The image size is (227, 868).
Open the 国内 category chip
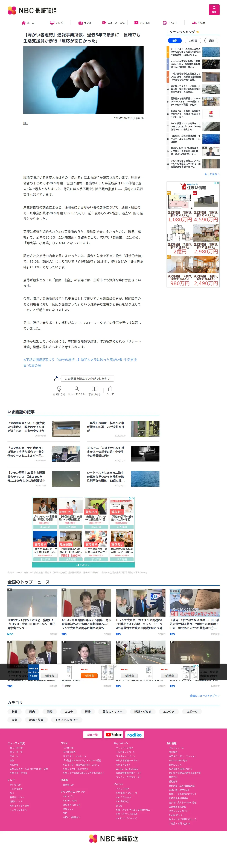(32, 712)
